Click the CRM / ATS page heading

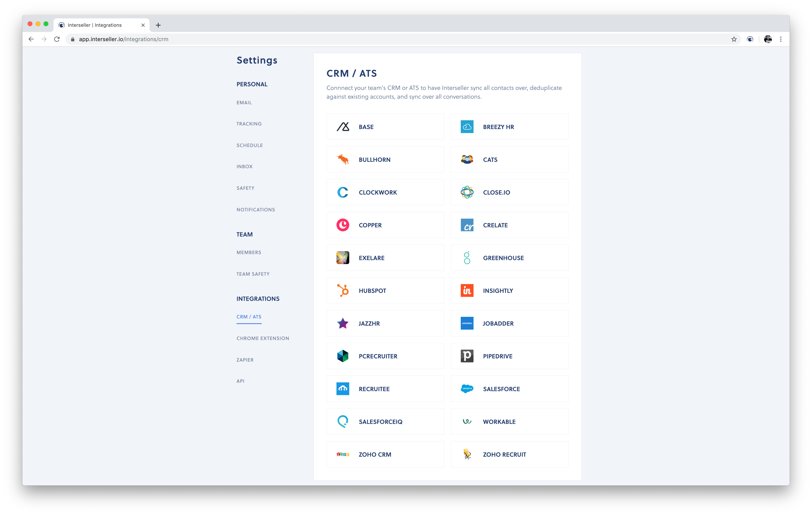coord(351,74)
